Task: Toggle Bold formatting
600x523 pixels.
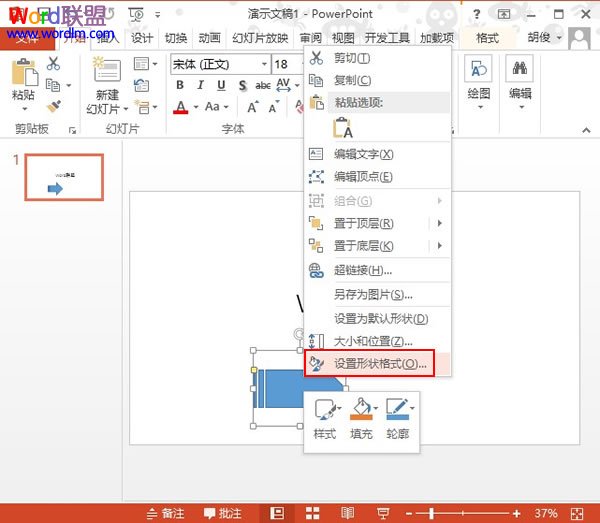Action: [x=180, y=85]
